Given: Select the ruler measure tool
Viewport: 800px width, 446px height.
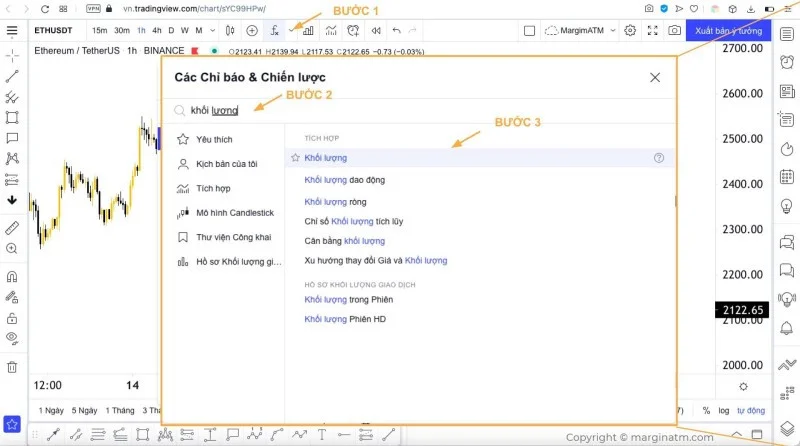Looking at the screenshot, I should pos(12,228).
